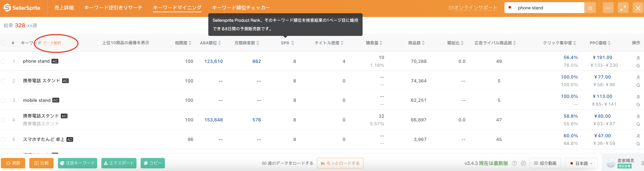Click the 注目キーワード button

click(77, 163)
